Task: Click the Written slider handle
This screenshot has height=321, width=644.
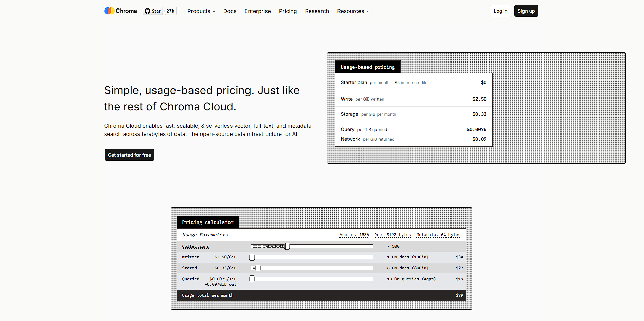Action: tap(252, 257)
